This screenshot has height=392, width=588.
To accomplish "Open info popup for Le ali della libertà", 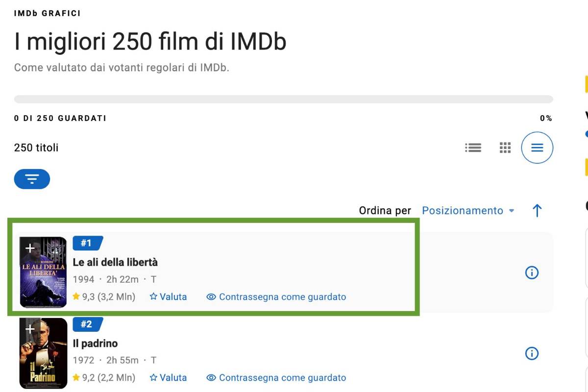I will click(532, 272).
